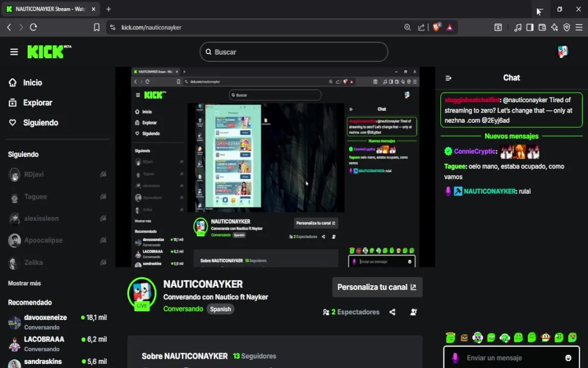The width and height of the screenshot is (588, 368).
Task: Open RDjavi followed channel
Action: click(x=57, y=174)
